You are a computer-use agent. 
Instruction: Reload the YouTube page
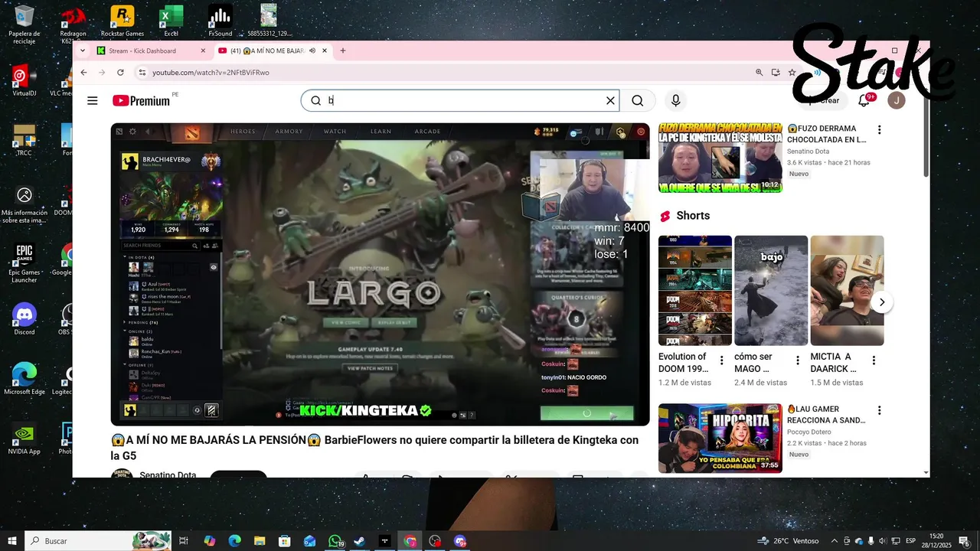[120, 72]
